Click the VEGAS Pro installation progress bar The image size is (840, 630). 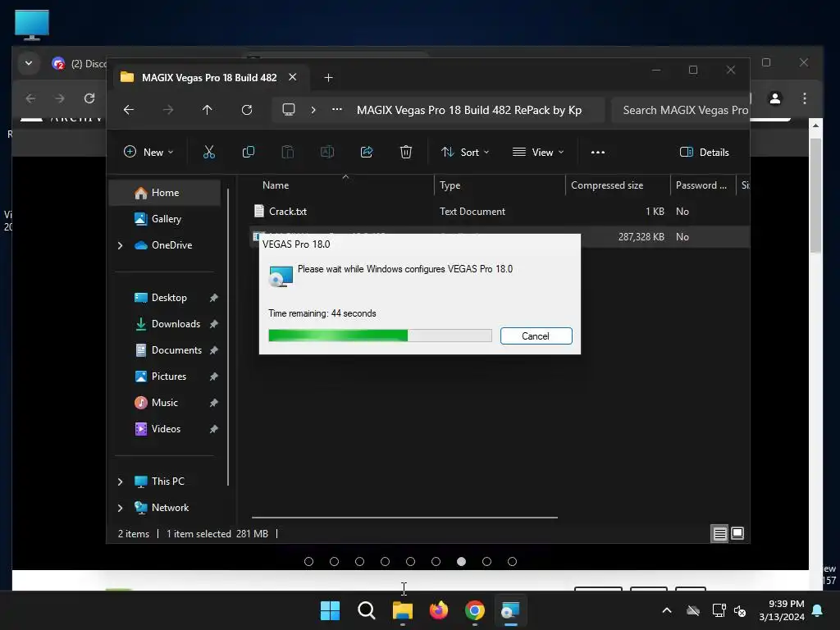(380, 336)
